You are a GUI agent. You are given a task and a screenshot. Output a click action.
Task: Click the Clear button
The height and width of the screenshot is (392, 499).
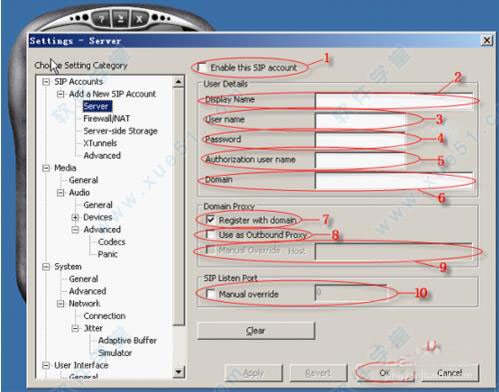click(256, 331)
